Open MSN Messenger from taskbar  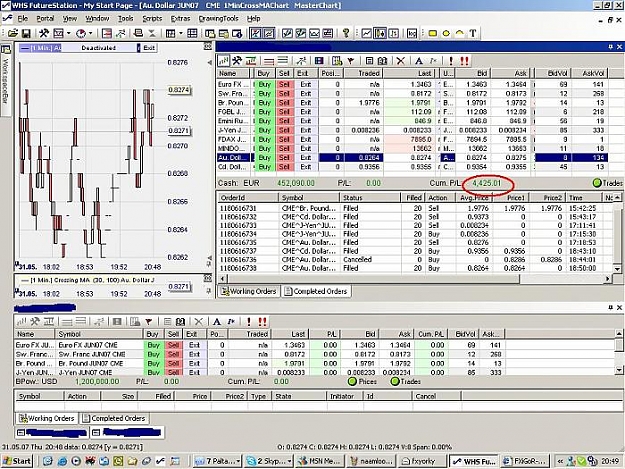320,461
